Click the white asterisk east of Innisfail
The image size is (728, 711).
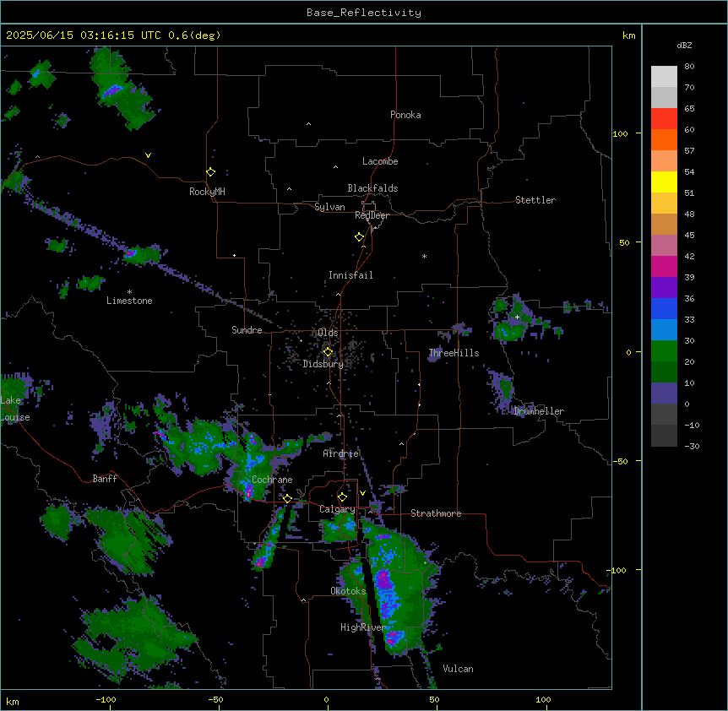(x=424, y=256)
